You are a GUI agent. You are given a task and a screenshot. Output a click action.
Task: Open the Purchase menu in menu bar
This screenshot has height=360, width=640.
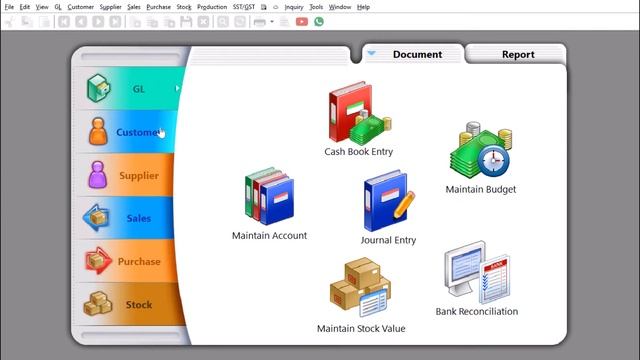click(158, 7)
